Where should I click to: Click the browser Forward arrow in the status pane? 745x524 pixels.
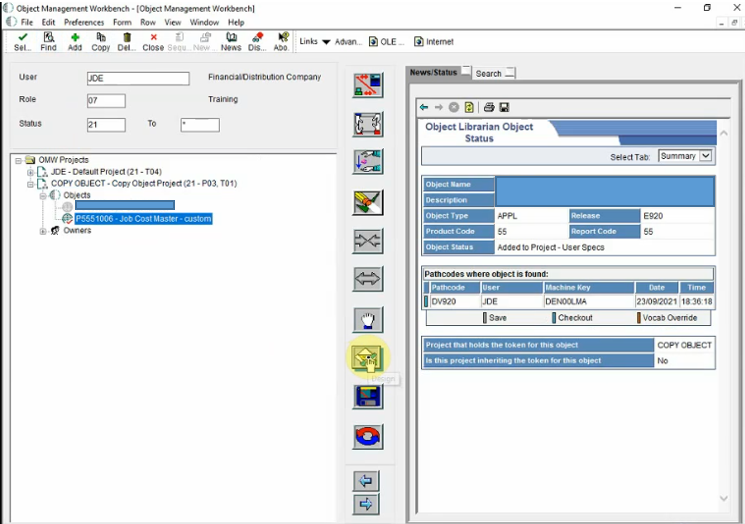pos(439,107)
